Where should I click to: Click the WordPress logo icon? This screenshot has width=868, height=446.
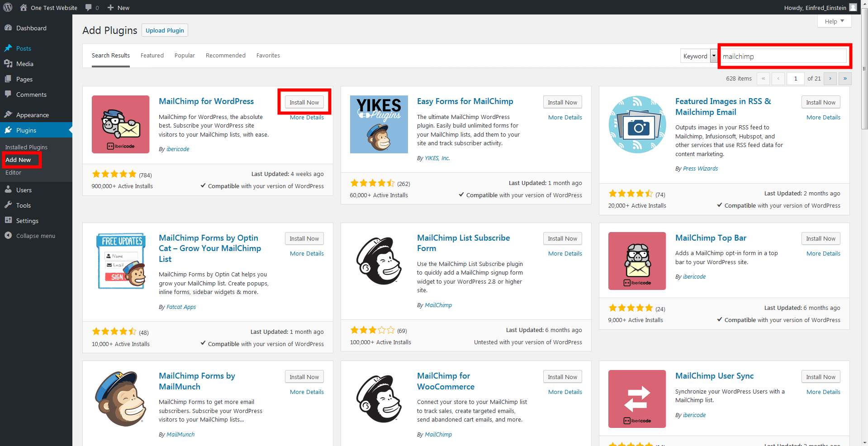tap(8, 7)
